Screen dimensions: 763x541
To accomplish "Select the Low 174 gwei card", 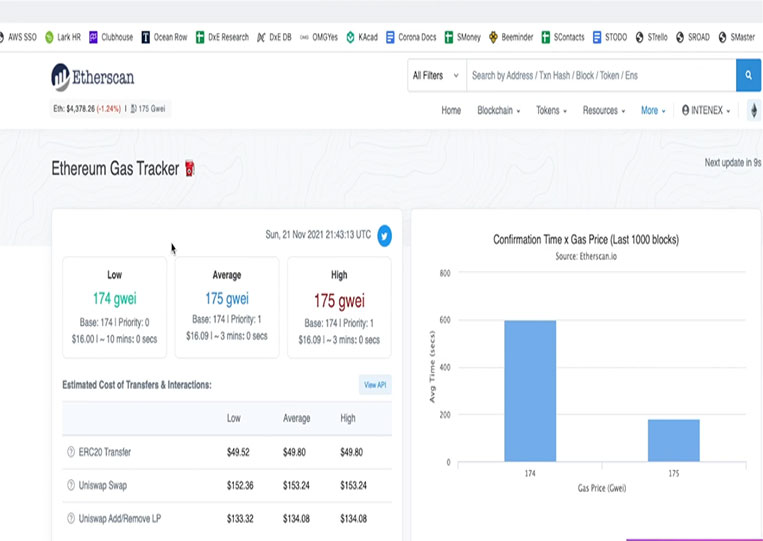I will [114, 307].
